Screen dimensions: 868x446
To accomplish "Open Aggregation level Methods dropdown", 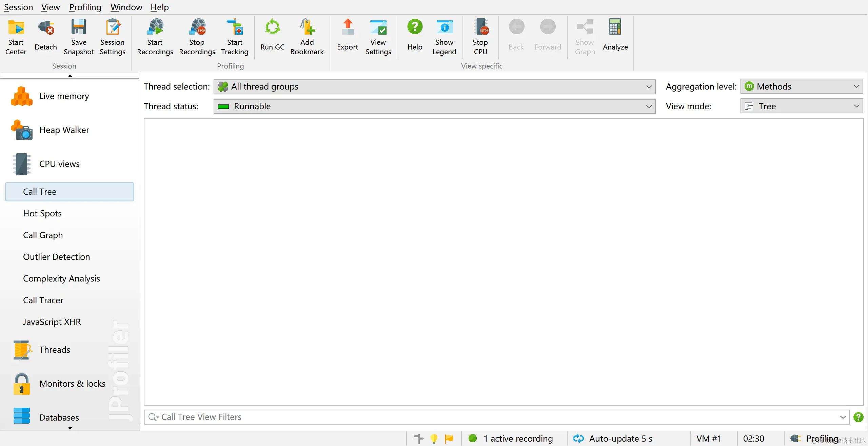I will [x=802, y=87].
